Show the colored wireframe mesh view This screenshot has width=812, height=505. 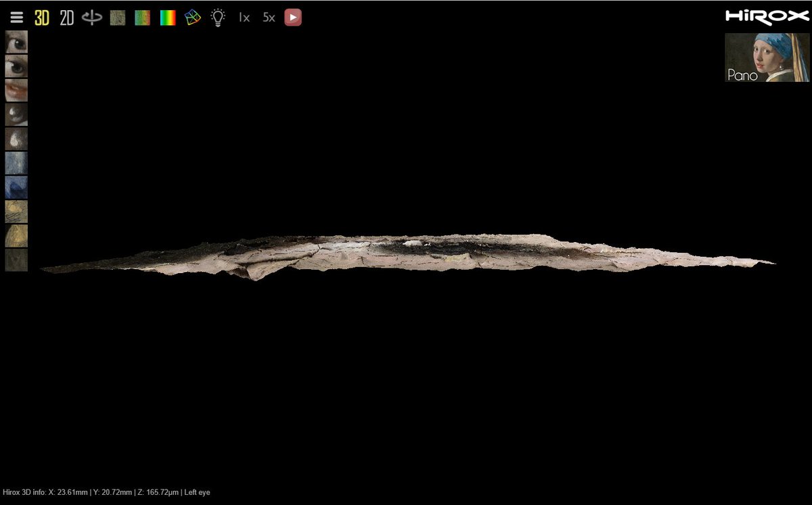click(x=193, y=18)
